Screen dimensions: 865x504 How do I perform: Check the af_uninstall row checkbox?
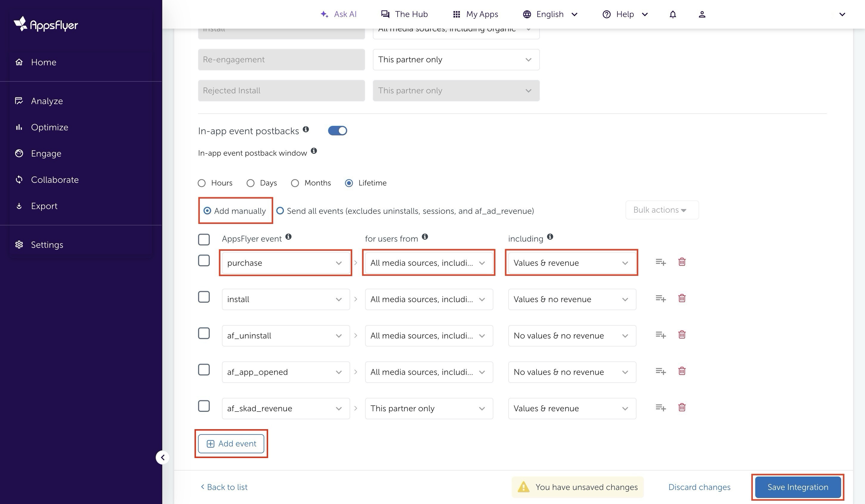[204, 333]
